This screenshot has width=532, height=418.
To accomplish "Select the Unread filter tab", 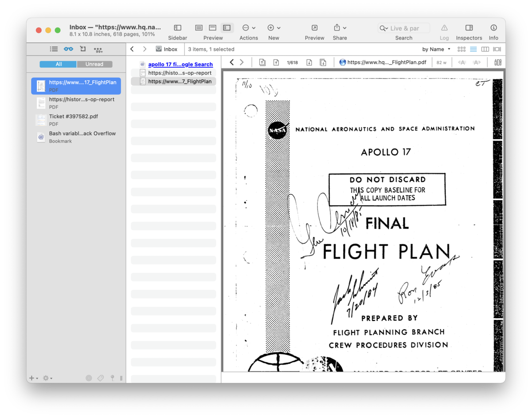I will pyautogui.click(x=94, y=64).
